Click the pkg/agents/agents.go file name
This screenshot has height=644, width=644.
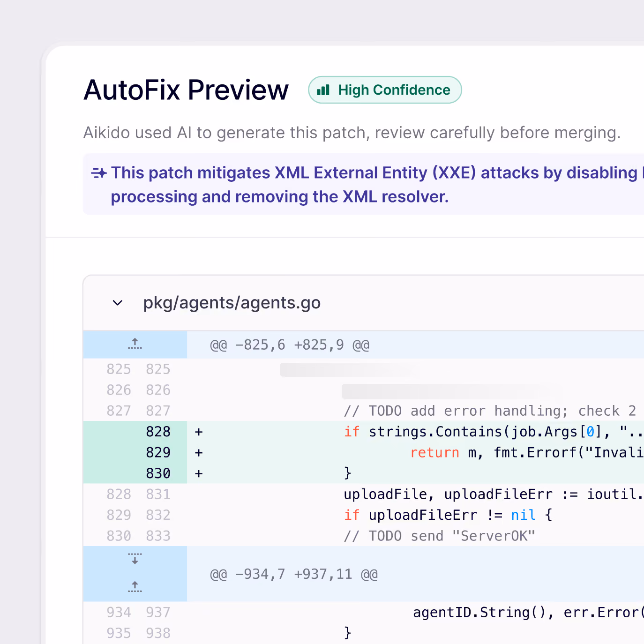click(x=232, y=303)
